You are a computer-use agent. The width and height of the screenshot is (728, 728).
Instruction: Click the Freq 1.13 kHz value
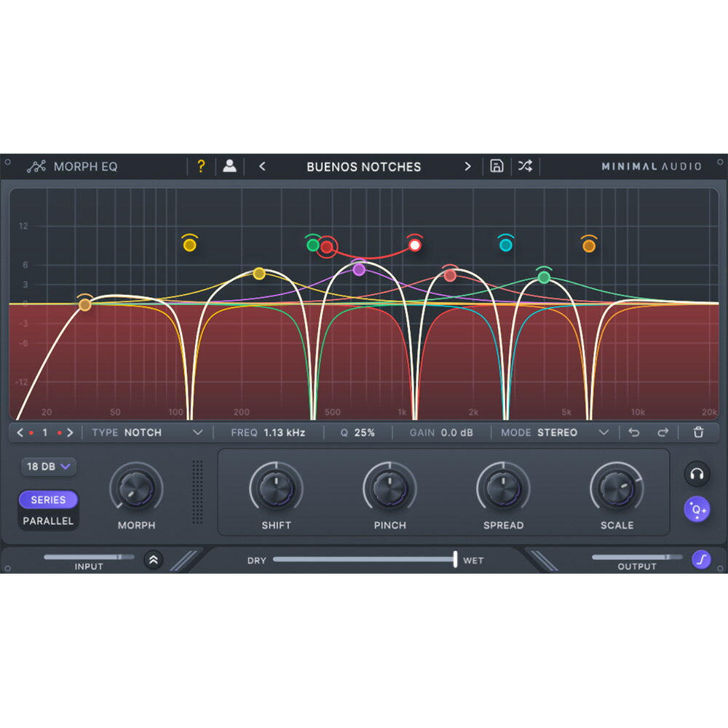pyautogui.click(x=284, y=432)
